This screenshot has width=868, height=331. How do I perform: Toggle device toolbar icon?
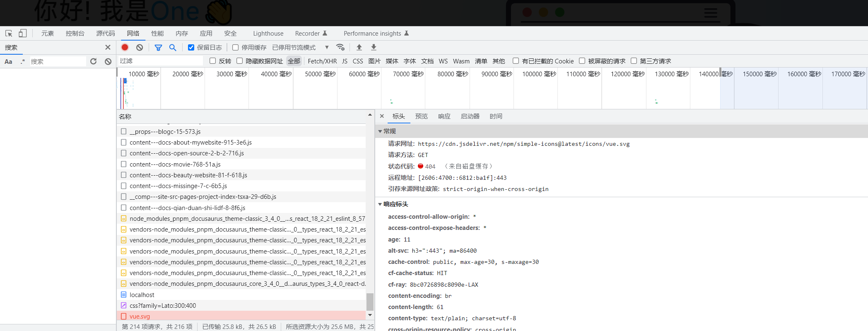coord(23,33)
